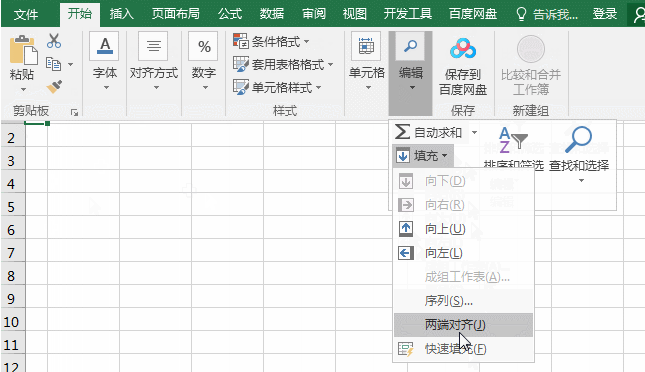Choose 向左(L) fill left

pos(463,253)
